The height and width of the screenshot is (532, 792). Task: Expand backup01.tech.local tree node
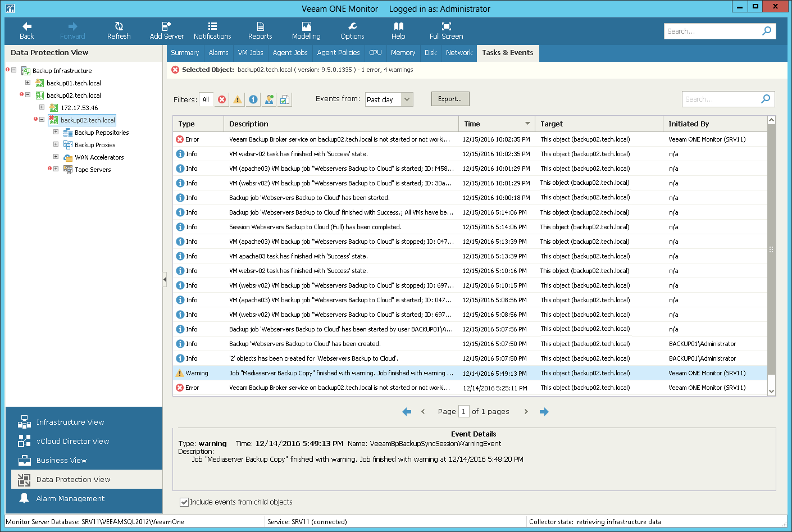pyautogui.click(x=28, y=83)
